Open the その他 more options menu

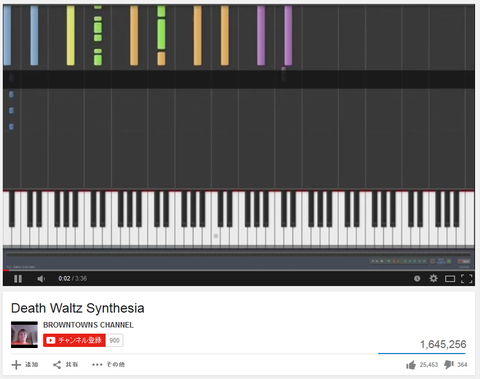108,364
